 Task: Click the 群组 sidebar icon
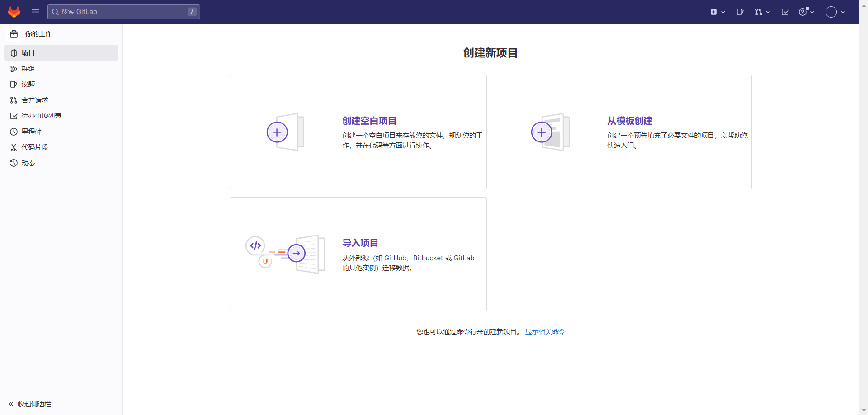click(14, 69)
